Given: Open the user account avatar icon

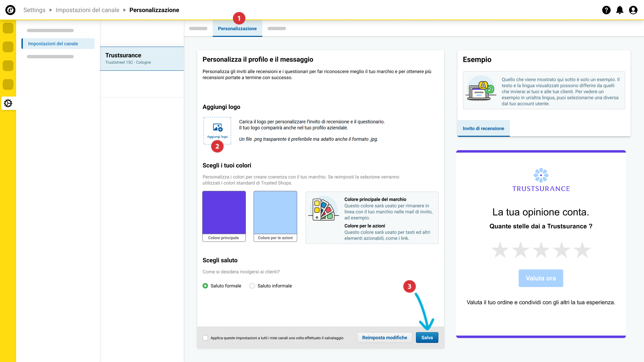Looking at the screenshot, I should pos(633,10).
